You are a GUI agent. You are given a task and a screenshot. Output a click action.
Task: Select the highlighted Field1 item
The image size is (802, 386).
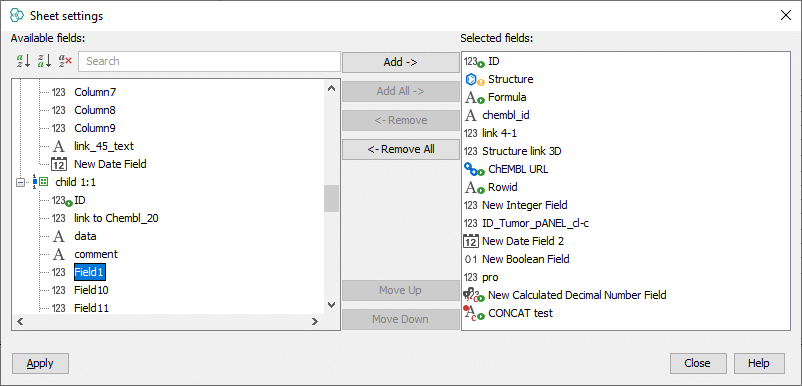click(90, 272)
